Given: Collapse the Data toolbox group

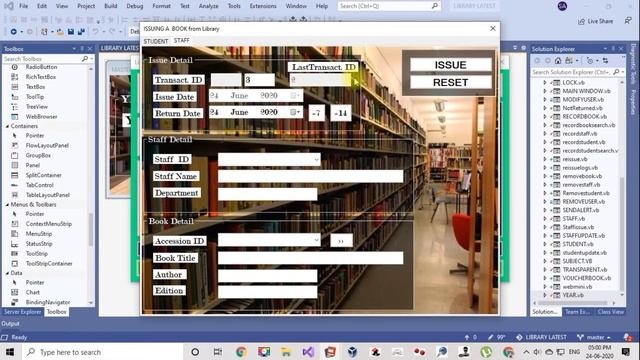Looking at the screenshot, I should coord(7,273).
